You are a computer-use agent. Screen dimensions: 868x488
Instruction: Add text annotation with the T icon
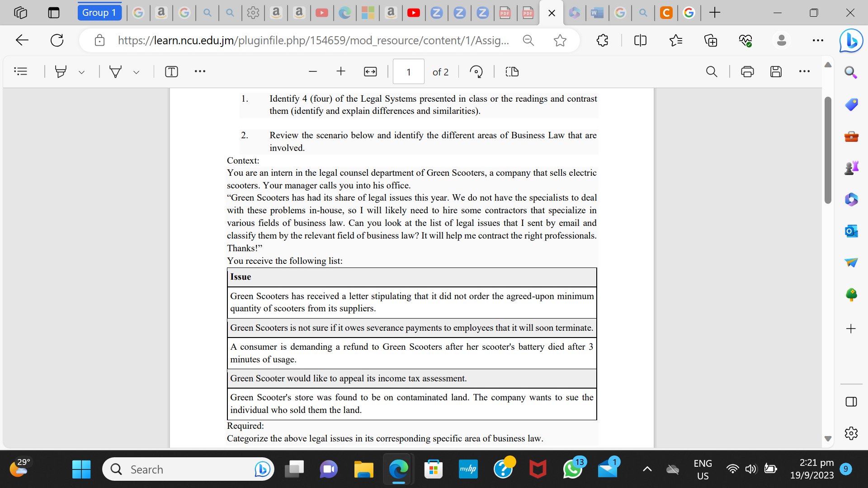[171, 71]
